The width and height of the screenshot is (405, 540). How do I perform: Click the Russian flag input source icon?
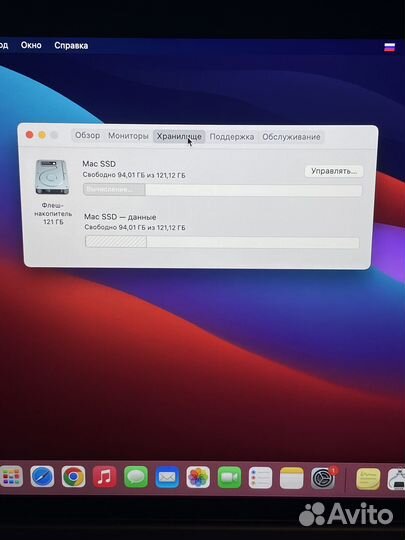pyautogui.click(x=389, y=47)
